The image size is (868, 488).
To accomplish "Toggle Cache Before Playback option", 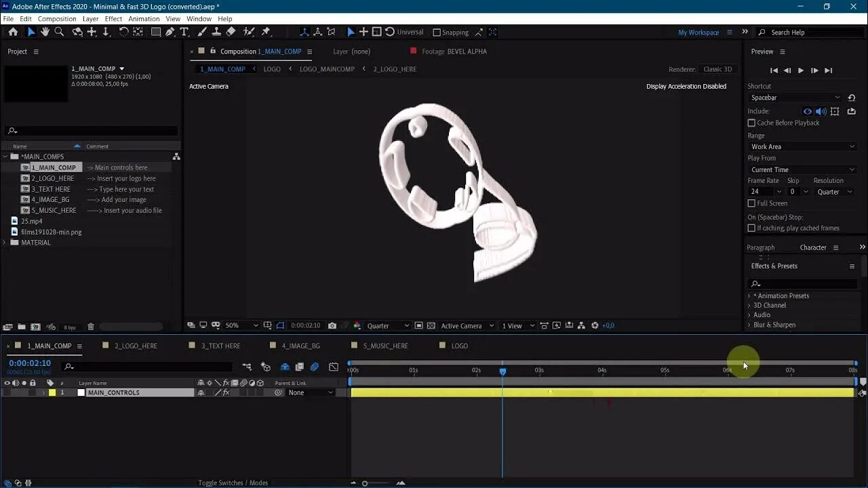I will [x=751, y=123].
